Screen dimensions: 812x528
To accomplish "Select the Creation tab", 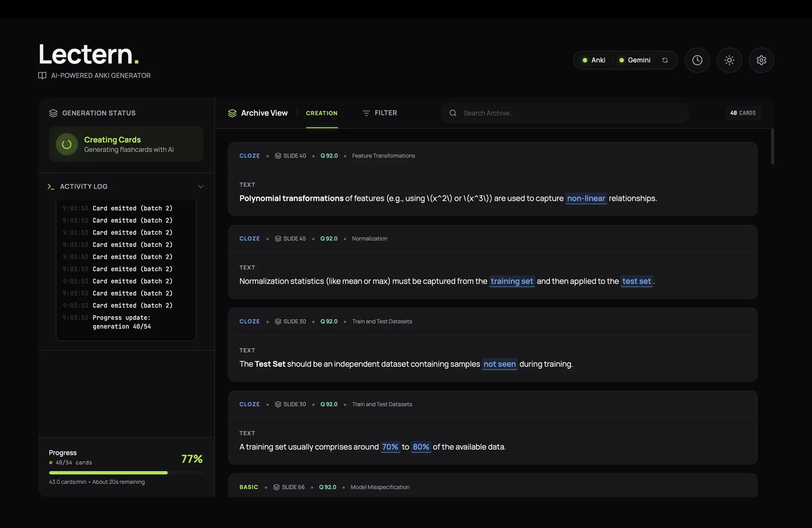I will pos(322,113).
